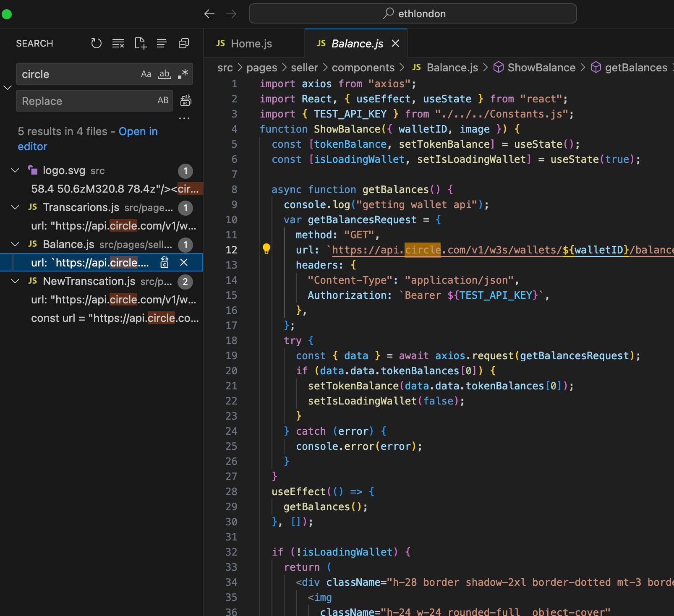Open NewTranscation.js first url match

click(x=114, y=300)
